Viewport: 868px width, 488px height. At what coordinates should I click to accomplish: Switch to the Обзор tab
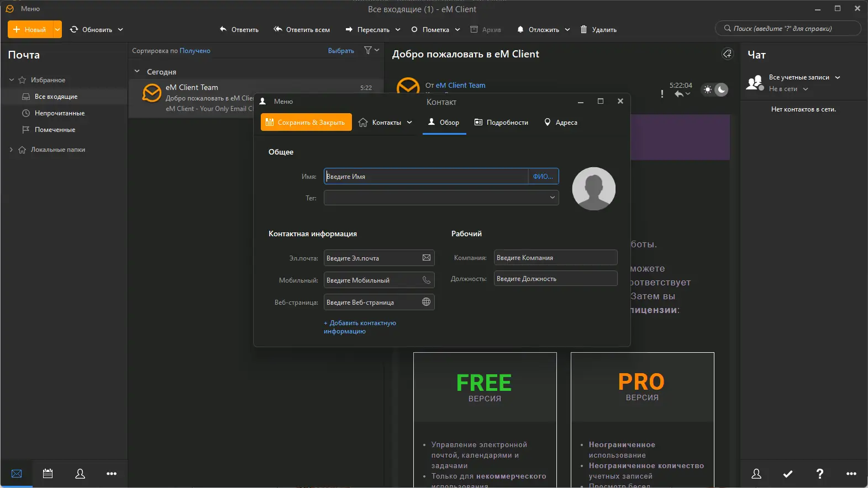[x=444, y=123]
